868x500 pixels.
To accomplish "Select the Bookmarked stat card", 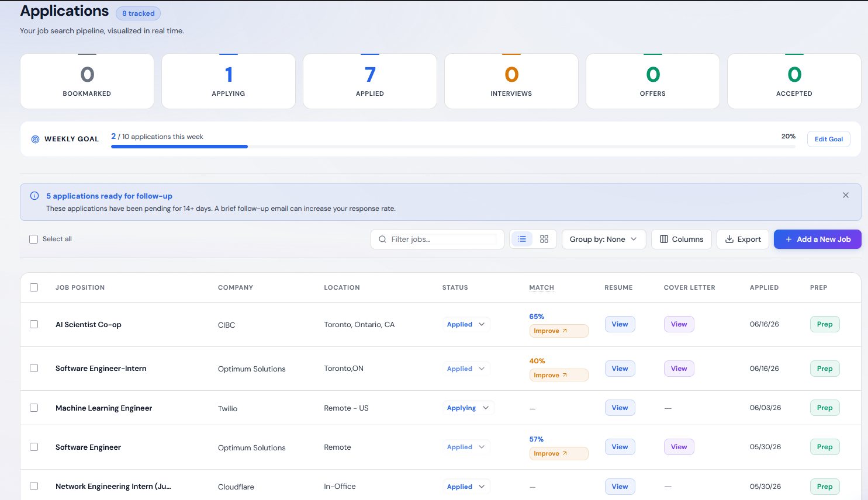I will [87, 81].
